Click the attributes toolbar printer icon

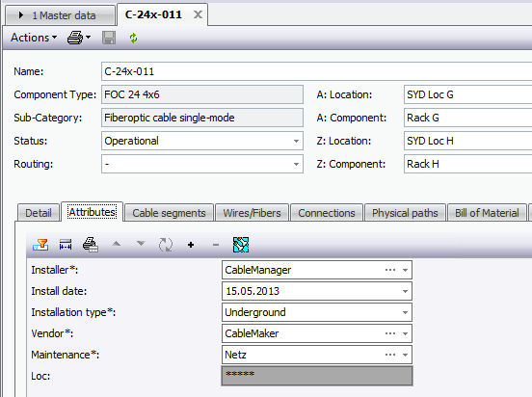(x=91, y=245)
